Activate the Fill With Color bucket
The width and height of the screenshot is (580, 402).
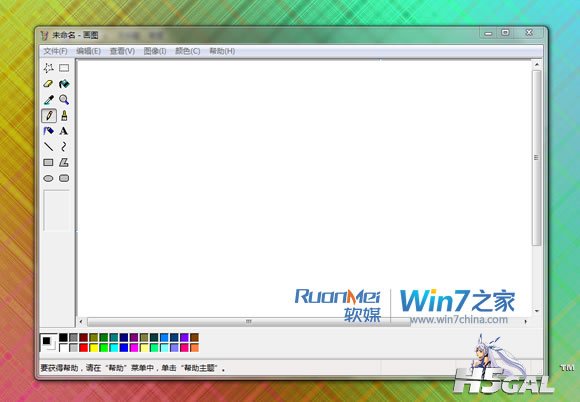tap(64, 84)
